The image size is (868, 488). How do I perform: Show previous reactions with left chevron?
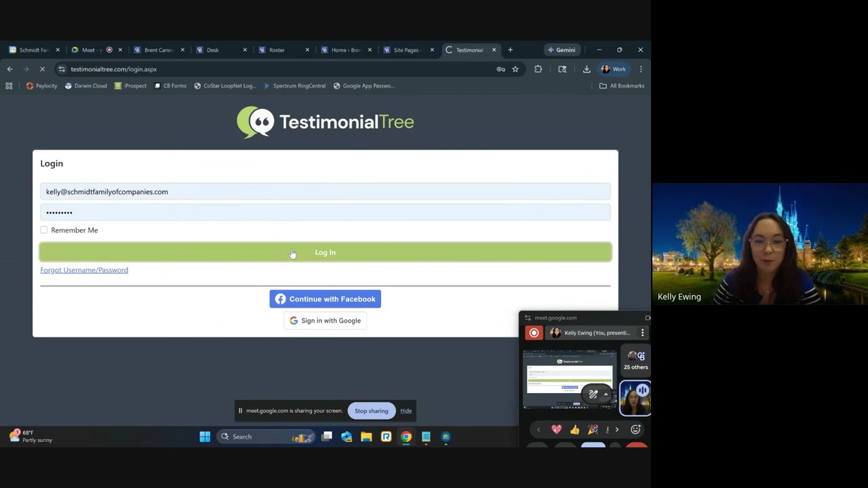point(538,430)
